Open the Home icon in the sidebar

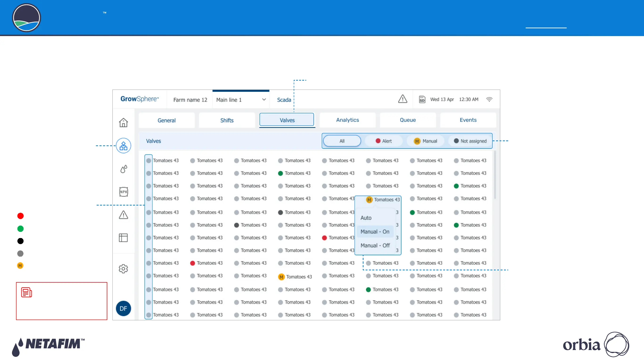pyautogui.click(x=123, y=123)
